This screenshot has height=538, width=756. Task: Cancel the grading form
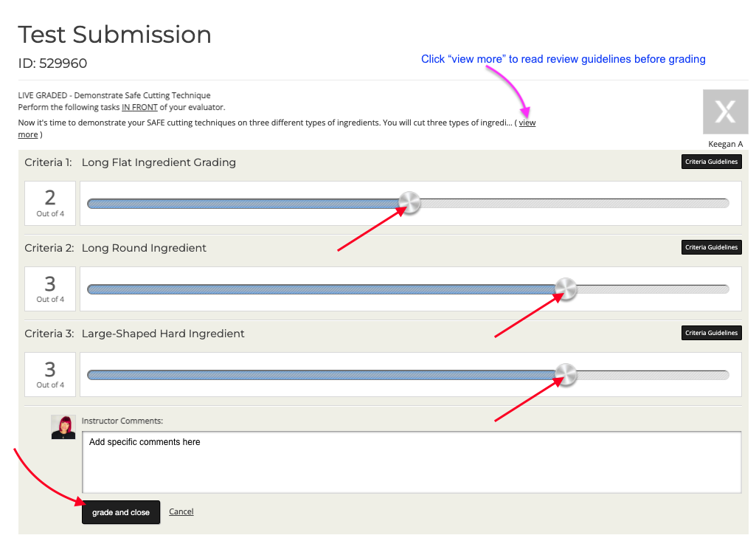pos(181,511)
